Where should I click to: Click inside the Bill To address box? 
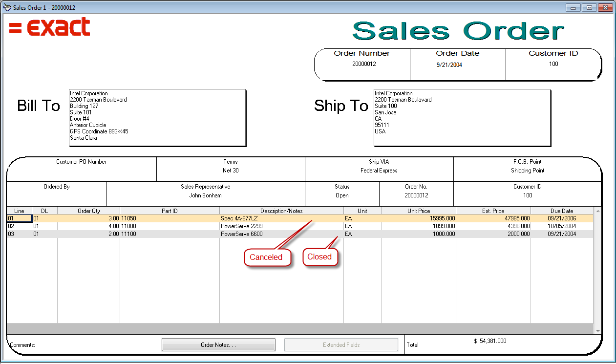[x=157, y=117]
